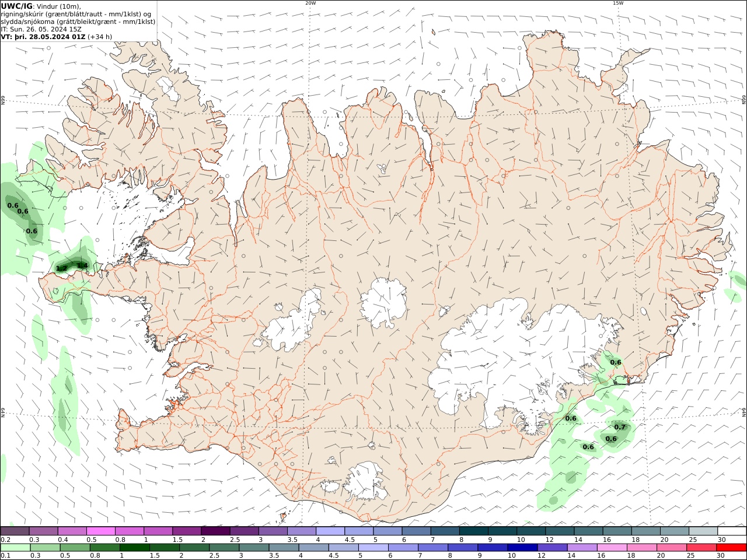This screenshot has width=747, height=560.
Task: Click 'rigning/skúrir' legend description line
Action: click(76, 14)
